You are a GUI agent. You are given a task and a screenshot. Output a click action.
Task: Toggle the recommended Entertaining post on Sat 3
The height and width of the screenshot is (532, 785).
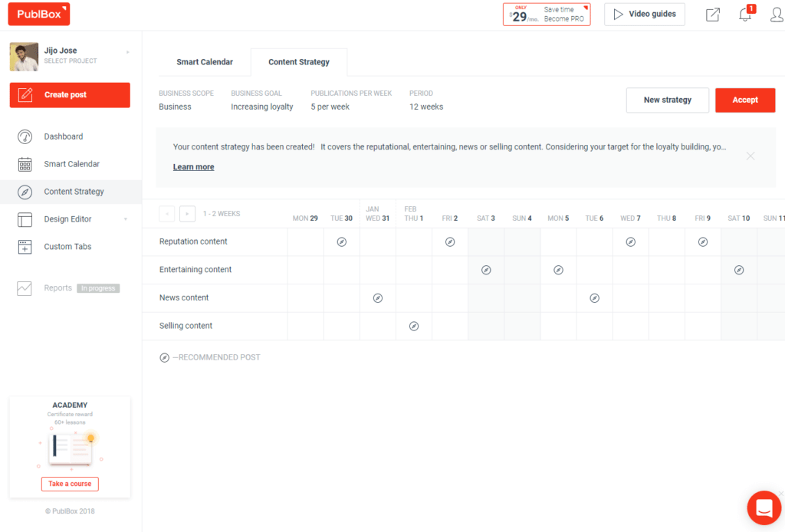tap(485, 270)
